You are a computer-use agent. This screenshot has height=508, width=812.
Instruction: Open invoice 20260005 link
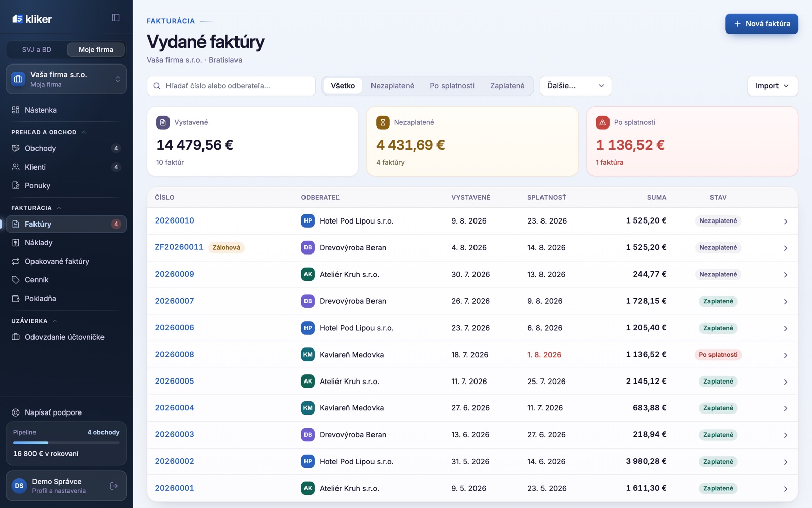point(175,381)
